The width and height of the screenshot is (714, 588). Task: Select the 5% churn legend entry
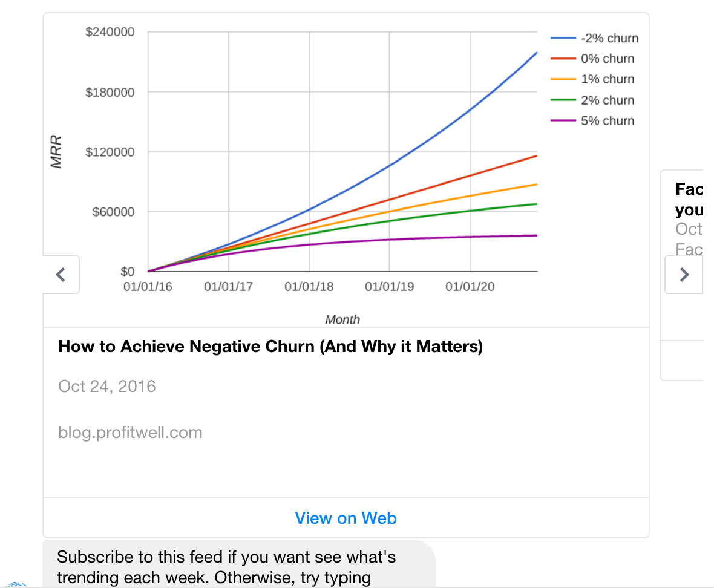[x=592, y=120]
